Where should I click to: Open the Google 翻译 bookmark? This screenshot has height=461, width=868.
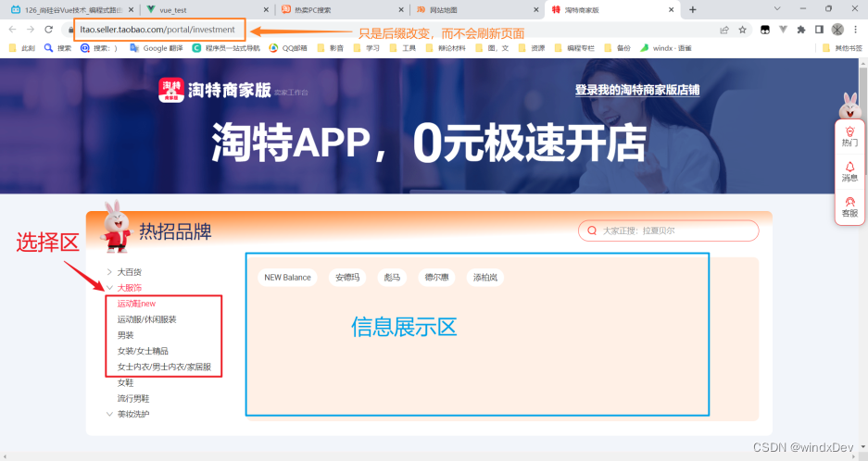pos(157,48)
